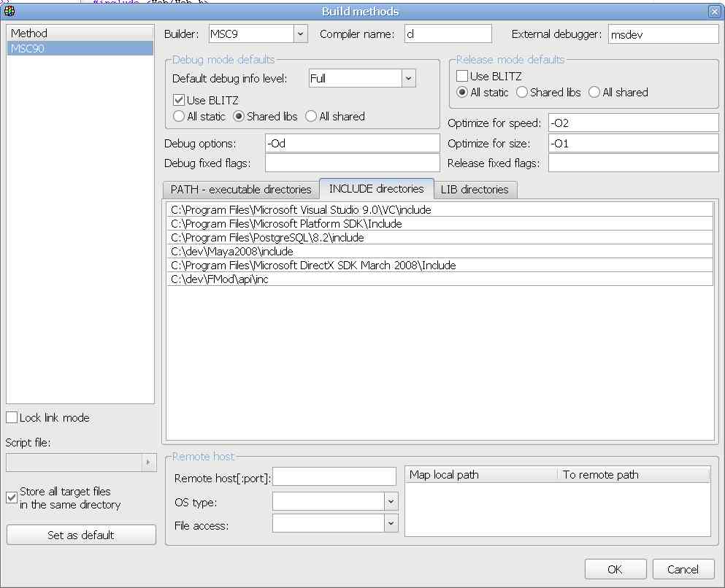Click the Script file browse arrow
The width and height of the screenshot is (725, 588).
click(148, 462)
